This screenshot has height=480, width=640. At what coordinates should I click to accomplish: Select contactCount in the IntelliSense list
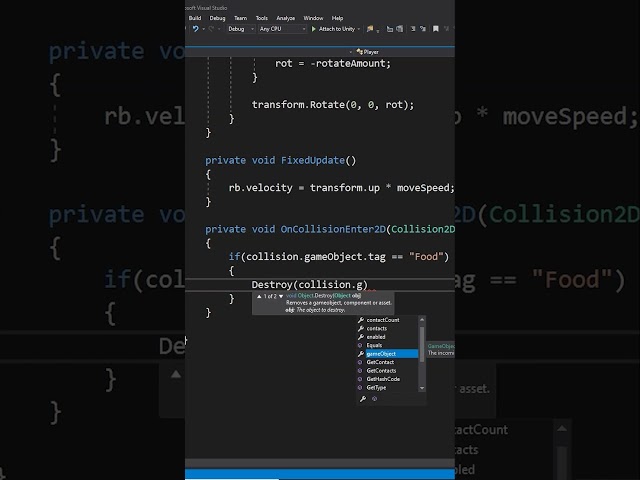tap(387, 320)
